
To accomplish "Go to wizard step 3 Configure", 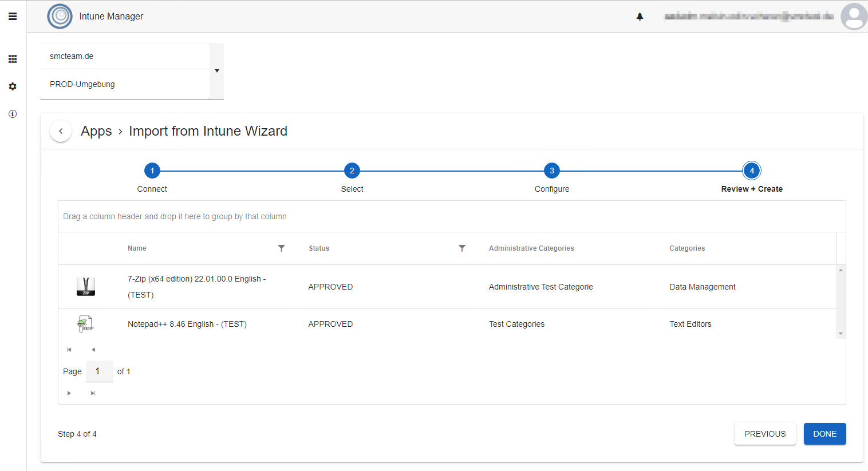I will (x=552, y=171).
